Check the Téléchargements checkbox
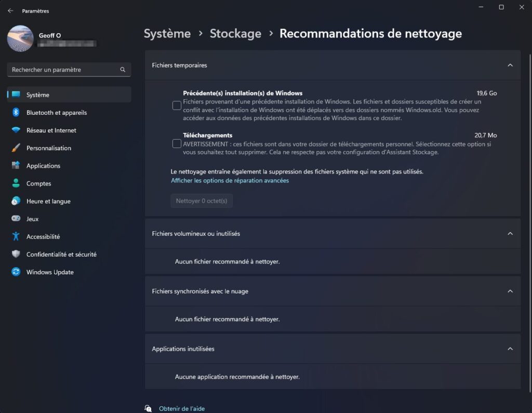The image size is (532, 413). pyautogui.click(x=177, y=143)
